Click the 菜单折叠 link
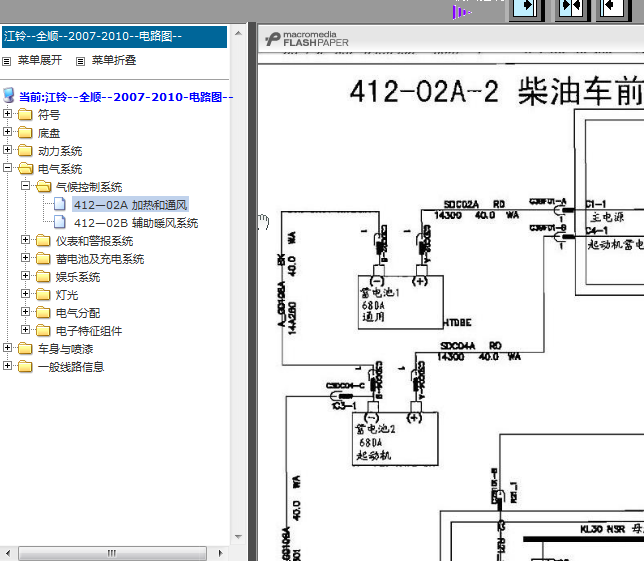644x561 pixels. click(114, 60)
